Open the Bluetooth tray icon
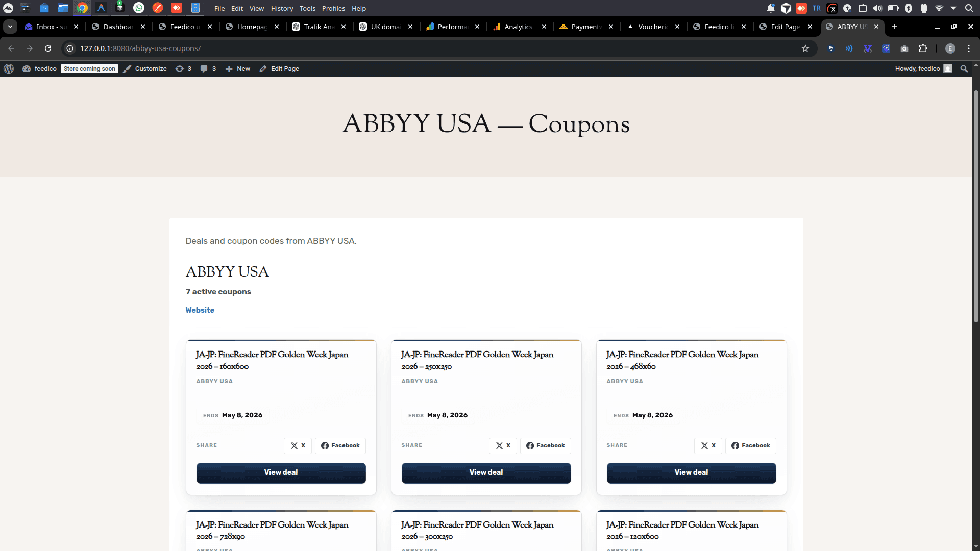The width and height of the screenshot is (980, 551). pos(909,8)
